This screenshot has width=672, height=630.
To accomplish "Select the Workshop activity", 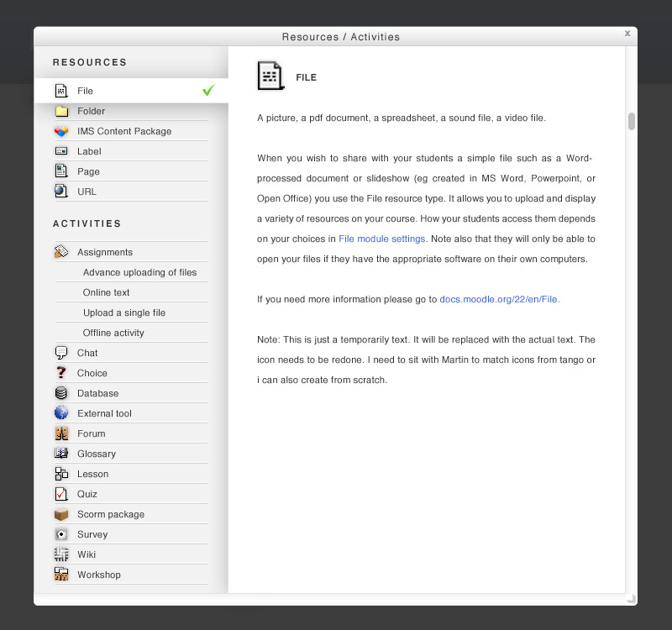I will (131, 575).
